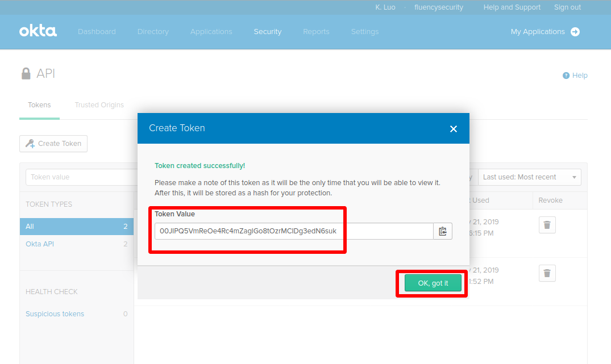Close the Create Token dialog
Viewport: 611px width, 364px height.
pyautogui.click(x=453, y=129)
